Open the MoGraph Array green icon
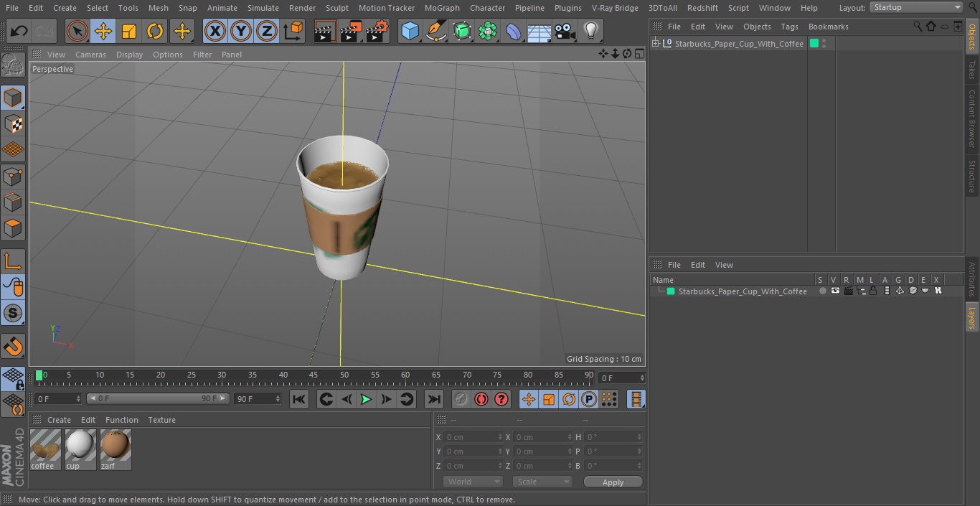This screenshot has width=980, height=506. 488,31
